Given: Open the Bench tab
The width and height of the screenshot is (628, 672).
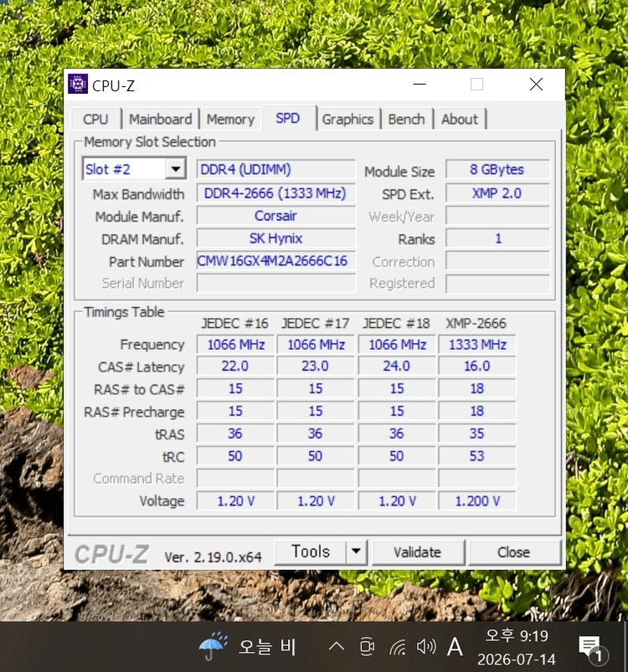Looking at the screenshot, I should (x=406, y=119).
